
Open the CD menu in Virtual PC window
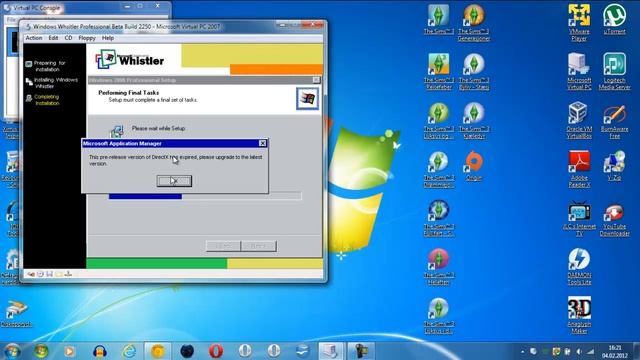tap(68, 38)
